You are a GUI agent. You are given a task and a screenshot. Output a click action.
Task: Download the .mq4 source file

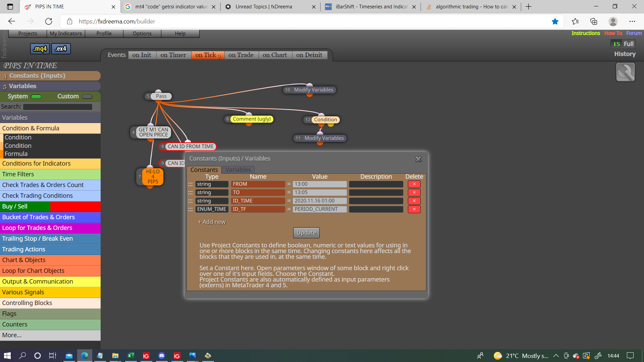(40, 49)
